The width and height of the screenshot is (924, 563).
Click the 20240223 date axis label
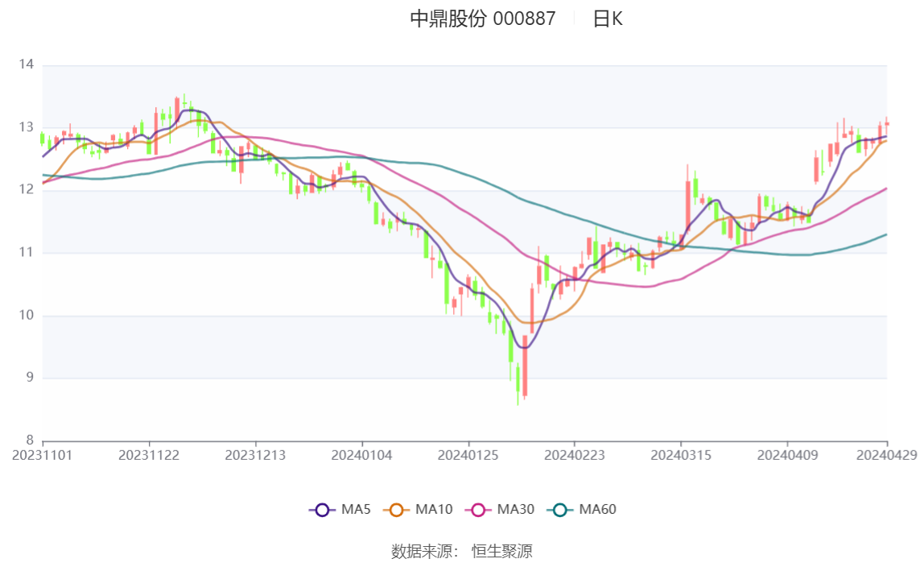tap(575, 456)
